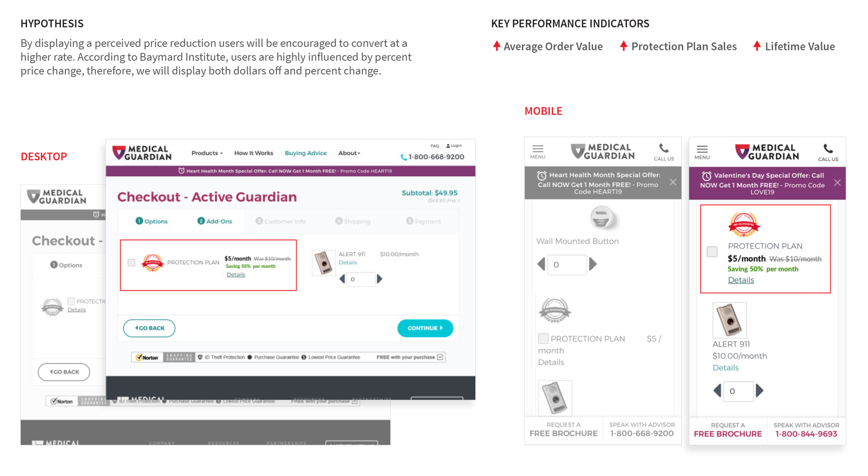Click the Medical Guardian logo in the desktop header

click(x=142, y=153)
